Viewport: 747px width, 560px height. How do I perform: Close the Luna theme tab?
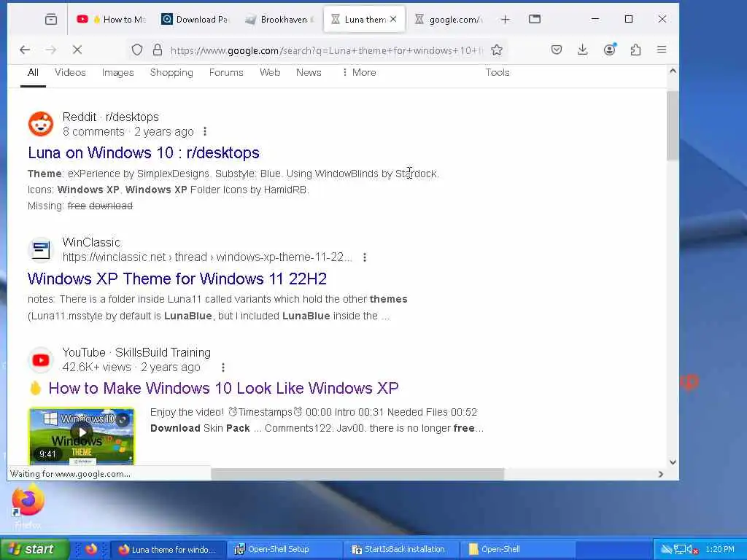click(x=393, y=20)
